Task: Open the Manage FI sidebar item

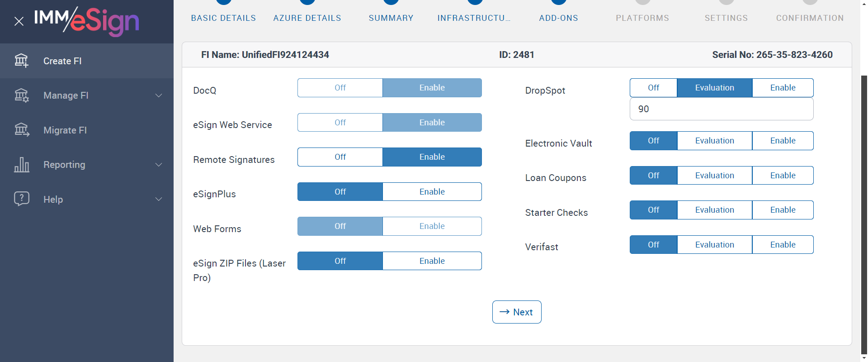Action: [87, 95]
